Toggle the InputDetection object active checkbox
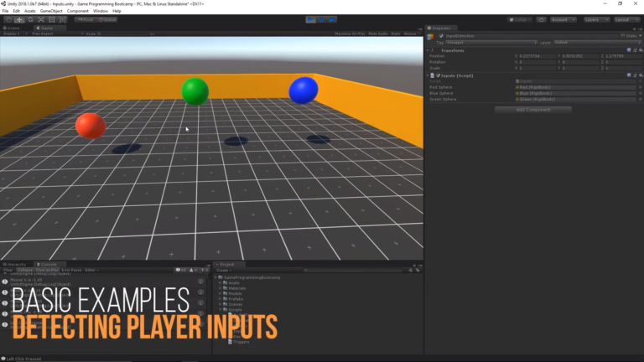This screenshot has height=362, width=644. (441, 36)
